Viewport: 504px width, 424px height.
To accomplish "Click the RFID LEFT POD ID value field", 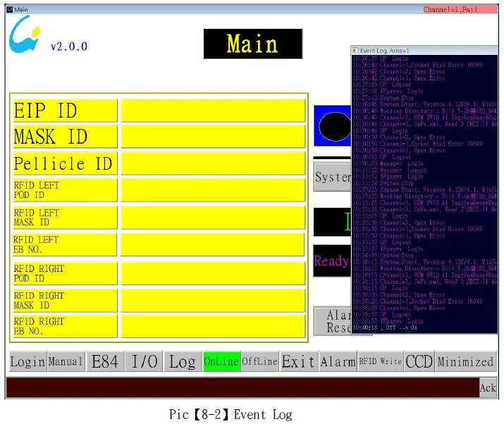I will [213, 190].
